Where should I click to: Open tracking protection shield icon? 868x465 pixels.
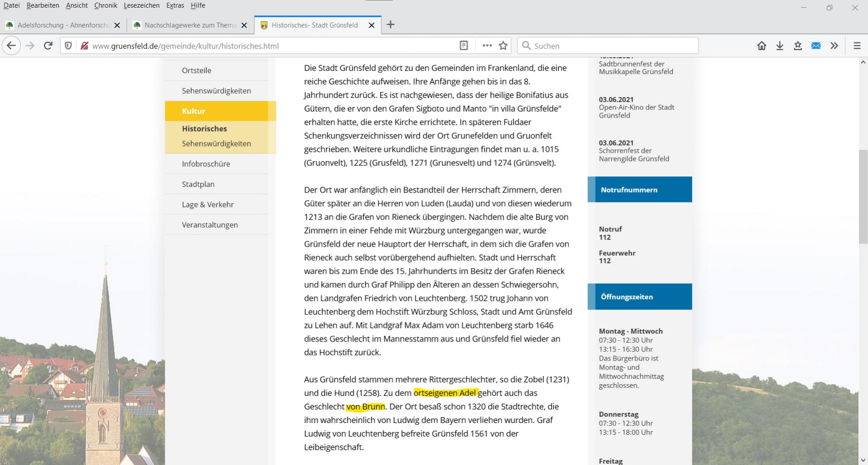pos(68,46)
